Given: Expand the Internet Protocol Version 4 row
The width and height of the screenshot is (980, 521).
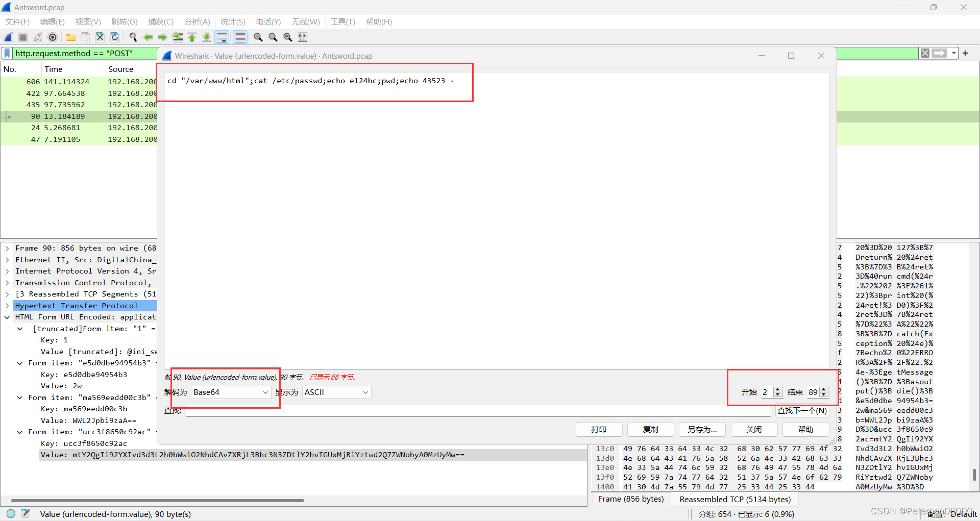Looking at the screenshot, I should tap(7, 271).
